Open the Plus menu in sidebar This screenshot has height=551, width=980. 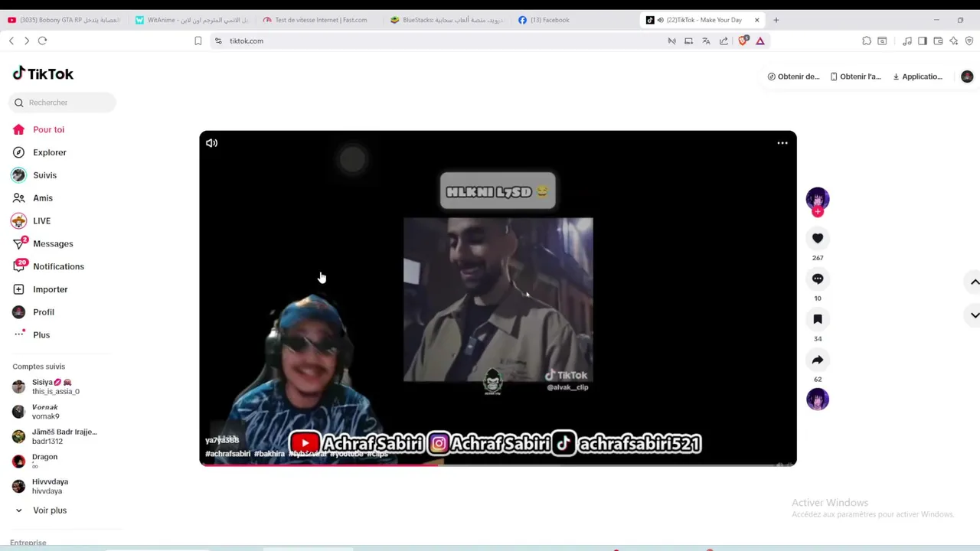click(41, 335)
